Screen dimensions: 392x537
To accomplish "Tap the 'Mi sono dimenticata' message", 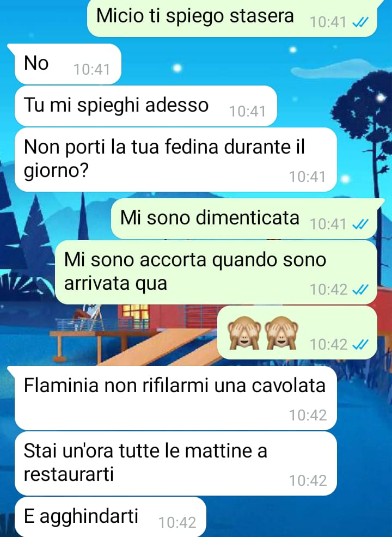I will point(244,219).
